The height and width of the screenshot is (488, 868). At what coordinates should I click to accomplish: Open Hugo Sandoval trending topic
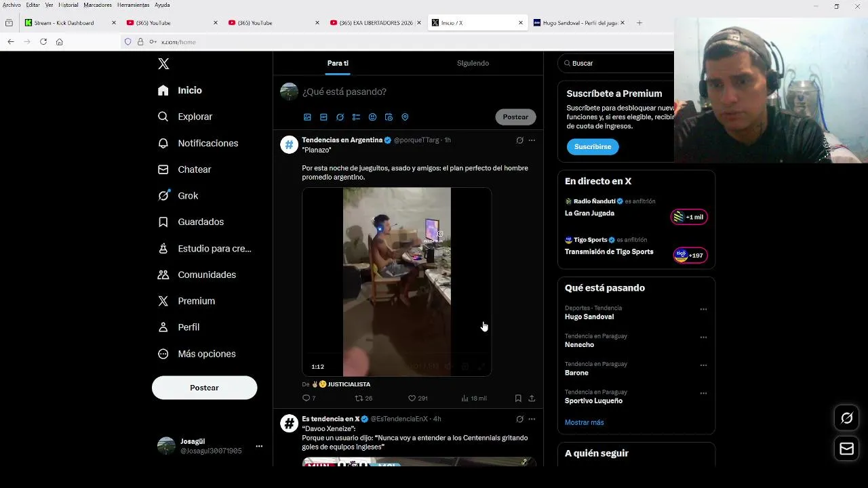pos(589,317)
